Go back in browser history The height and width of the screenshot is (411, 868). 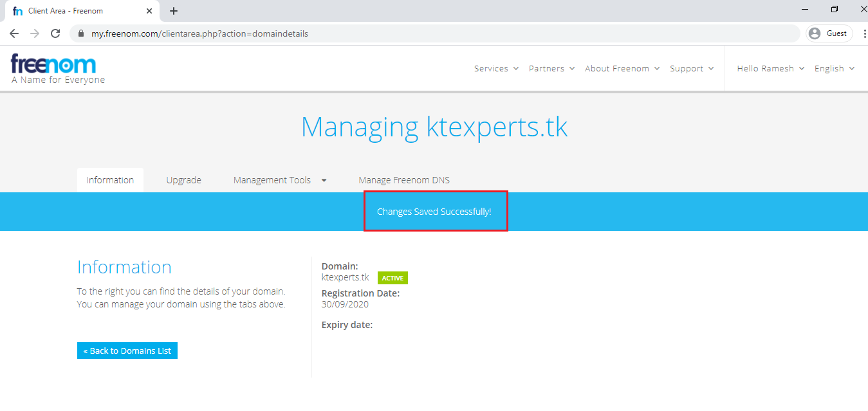(x=14, y=33)
